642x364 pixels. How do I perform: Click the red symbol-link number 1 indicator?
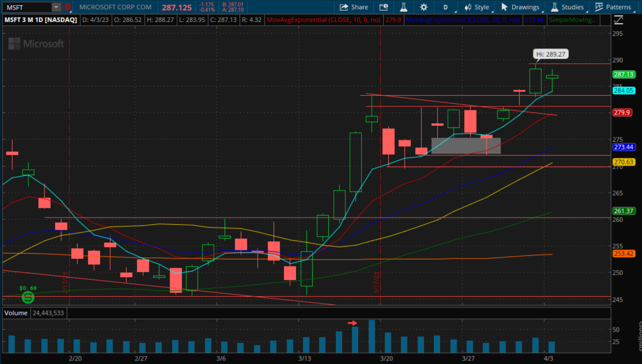(68, 7)
